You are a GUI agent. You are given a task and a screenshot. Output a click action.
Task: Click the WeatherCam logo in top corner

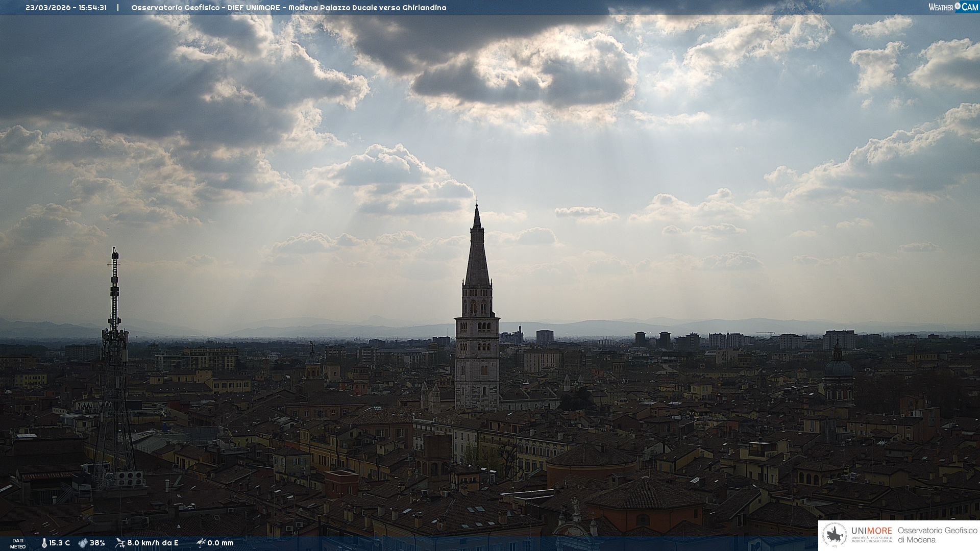[952, 7]
